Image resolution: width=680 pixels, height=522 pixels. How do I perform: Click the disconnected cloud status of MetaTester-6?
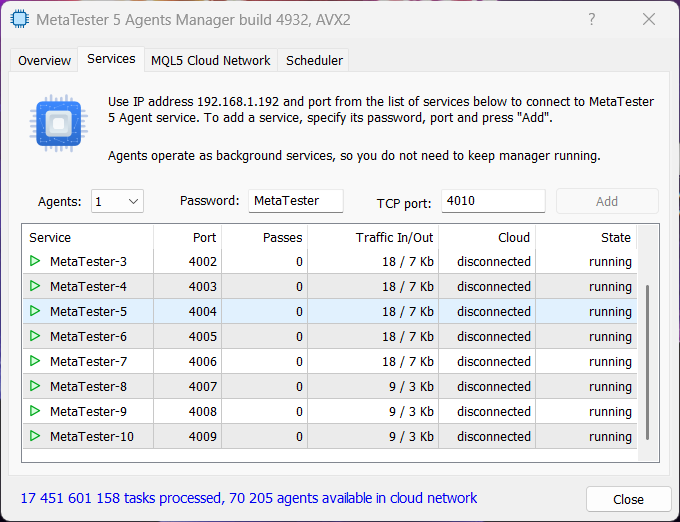coord(494,336)
